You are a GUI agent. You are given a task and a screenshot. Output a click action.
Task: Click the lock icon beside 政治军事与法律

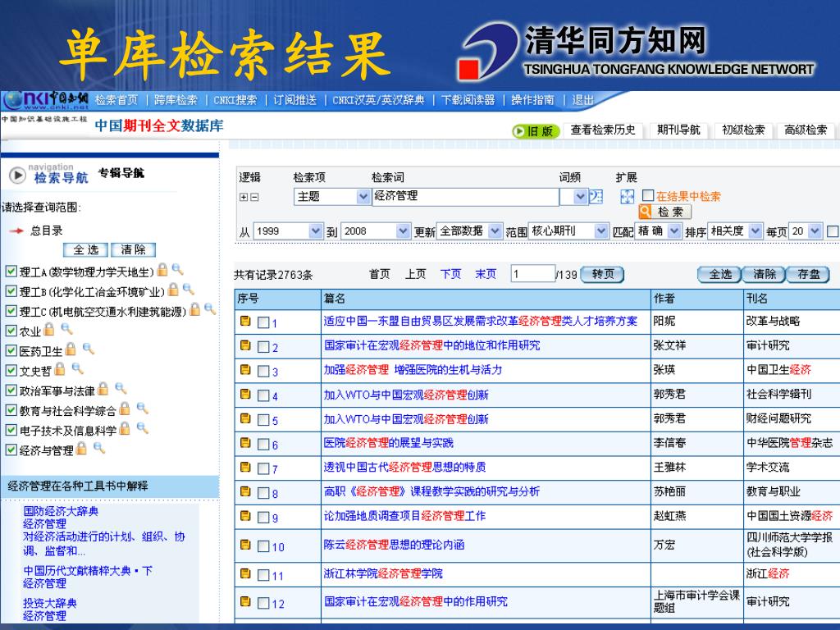[103, 388]
